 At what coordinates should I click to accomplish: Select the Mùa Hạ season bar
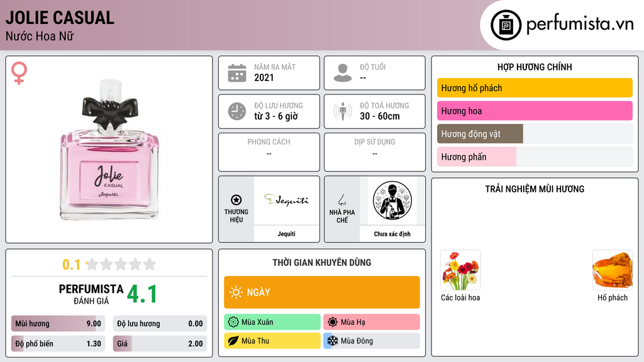point(372,322)
